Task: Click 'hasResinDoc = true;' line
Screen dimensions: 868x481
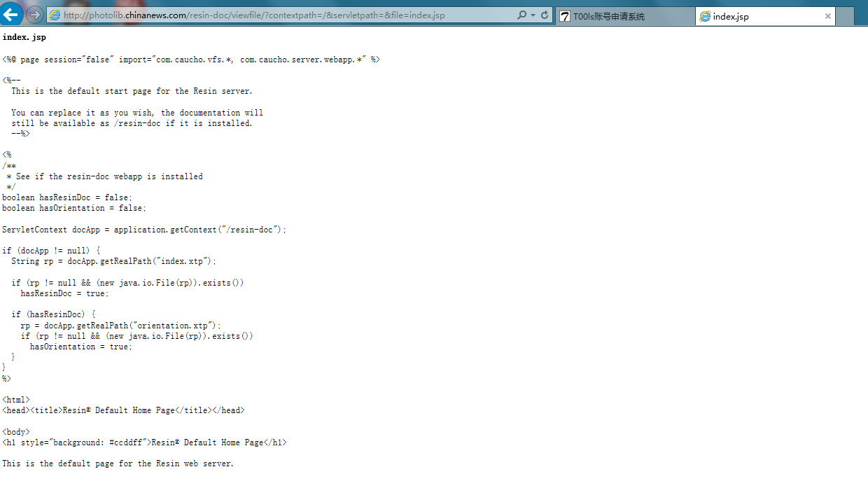Action: [65, 293]
